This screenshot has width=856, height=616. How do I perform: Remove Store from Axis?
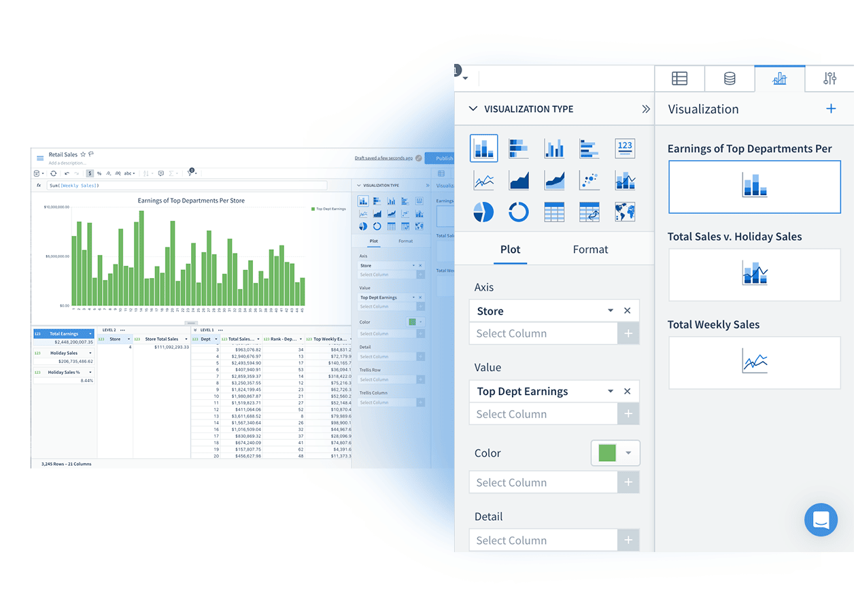[627, 311]
